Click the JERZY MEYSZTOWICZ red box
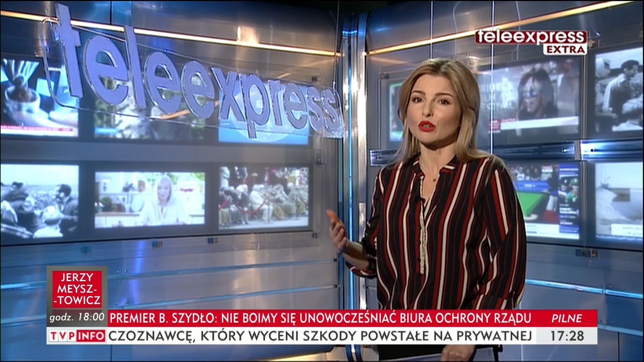Image resolution: width=644 pixels, height=362 pixels. point(77,289)
